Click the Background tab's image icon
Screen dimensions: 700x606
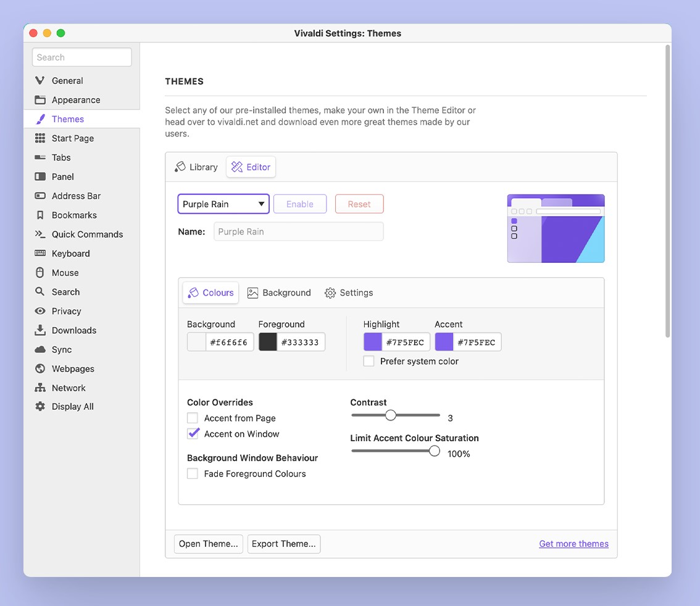[x=252, y=293]
